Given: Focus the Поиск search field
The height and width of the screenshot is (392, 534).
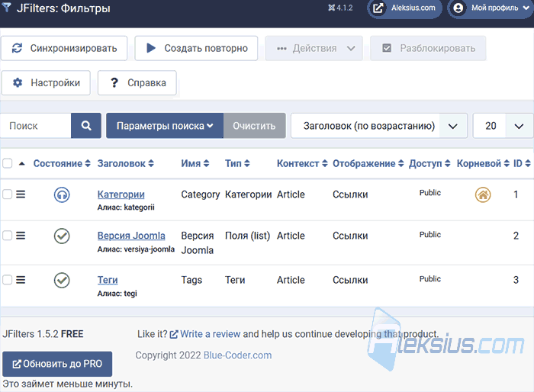Looking at the screenshot, I should [x=36, y=126].
